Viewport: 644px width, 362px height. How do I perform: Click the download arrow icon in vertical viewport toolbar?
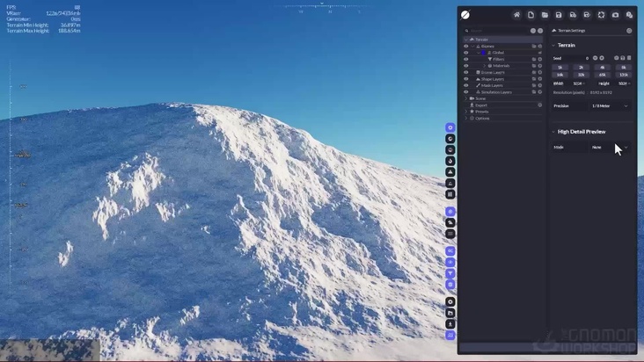click(450, 324)
